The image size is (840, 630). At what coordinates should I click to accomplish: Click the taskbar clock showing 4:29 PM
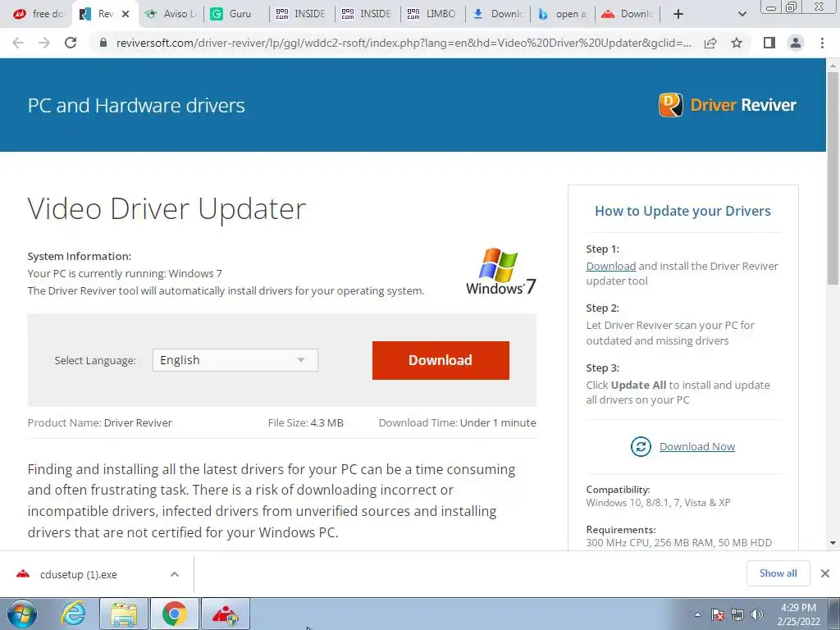799,614
